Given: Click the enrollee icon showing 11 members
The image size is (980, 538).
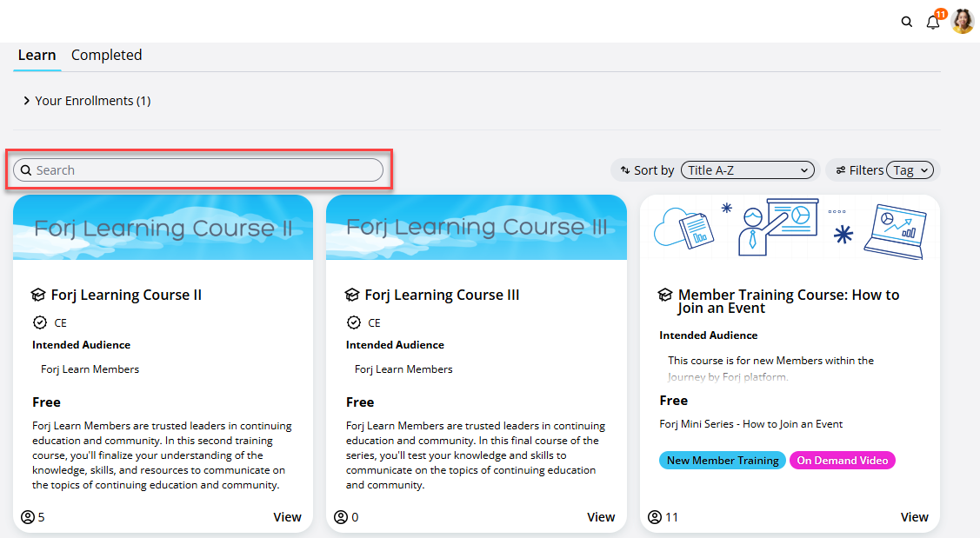Looking at the screenshot, I should tap(655, 517).
